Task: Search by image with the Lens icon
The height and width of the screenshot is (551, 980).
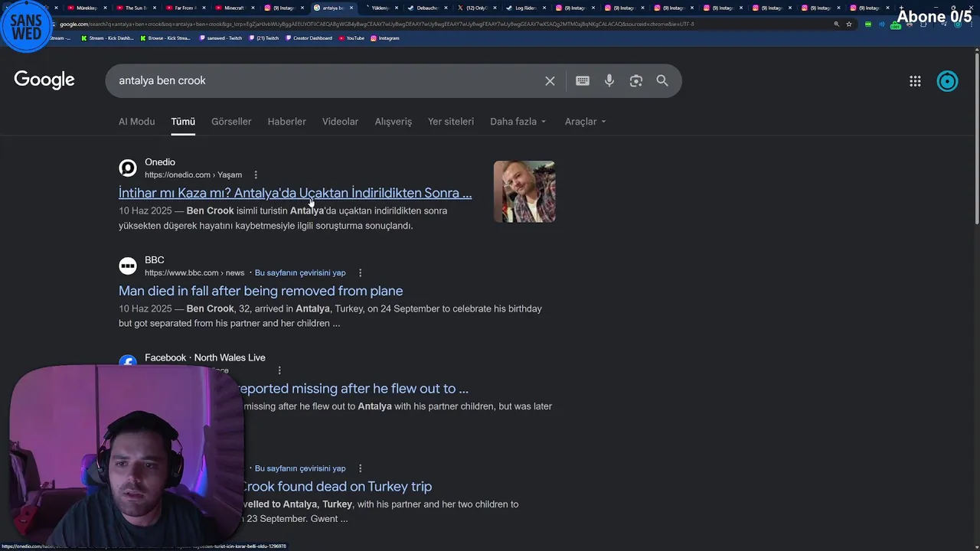Action: tap(635, 80)
